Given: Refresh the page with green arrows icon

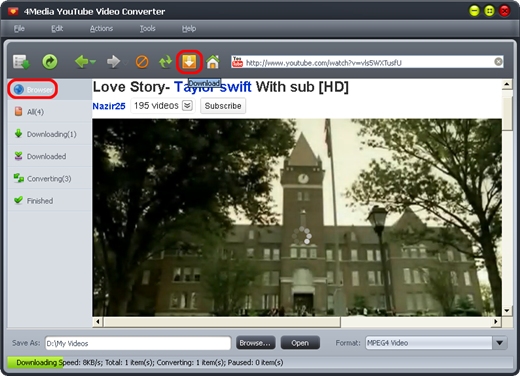Looking at the screenshot, I should (x=165, y=62).
